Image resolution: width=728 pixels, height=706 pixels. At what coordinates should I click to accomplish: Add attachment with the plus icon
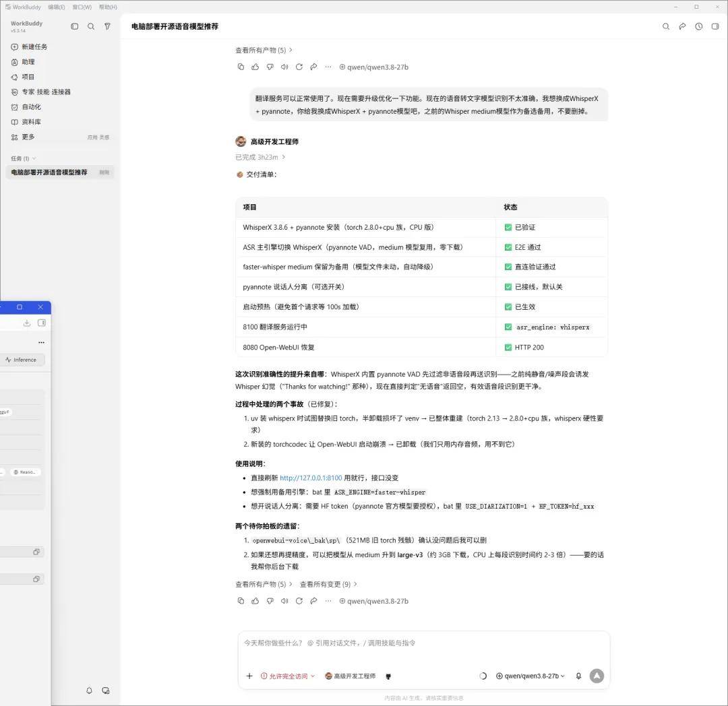tap(249, 676)
